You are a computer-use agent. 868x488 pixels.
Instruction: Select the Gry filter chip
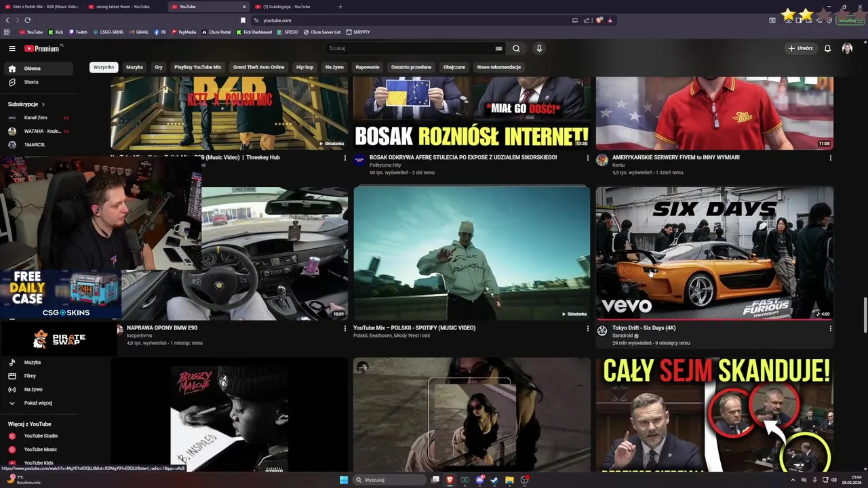coord(159,67)
